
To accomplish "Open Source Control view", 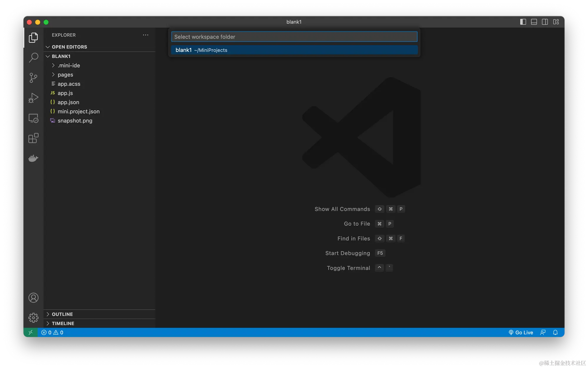I will point(34,78).
